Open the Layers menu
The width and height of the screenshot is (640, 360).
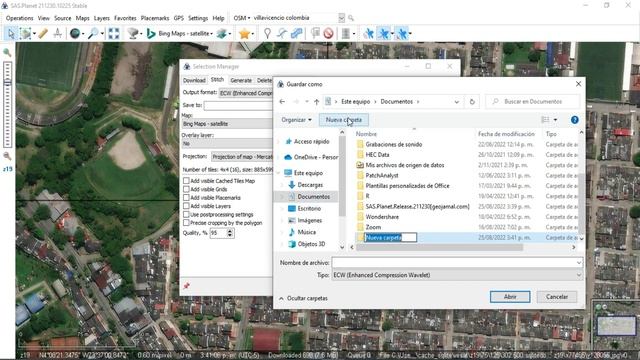102,18
